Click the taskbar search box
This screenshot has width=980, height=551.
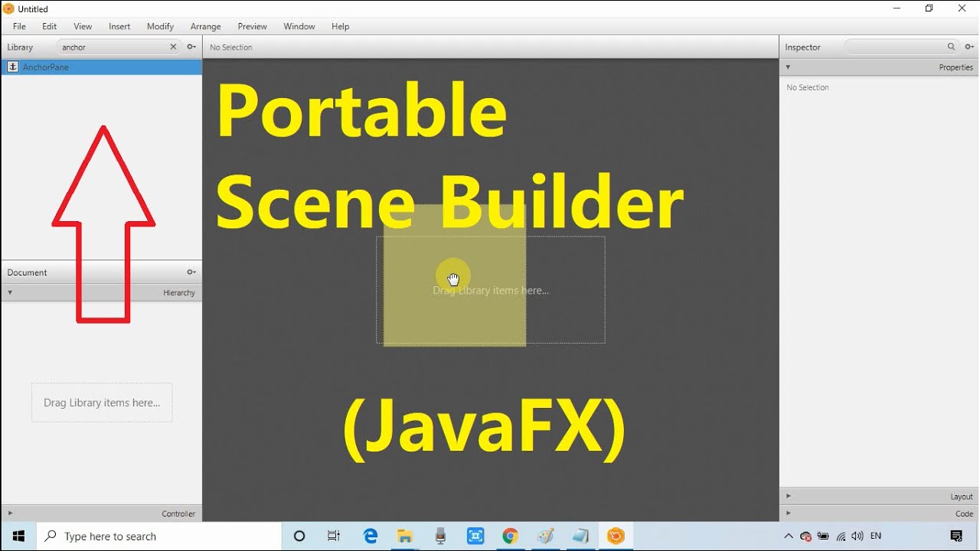pos(159,536)
